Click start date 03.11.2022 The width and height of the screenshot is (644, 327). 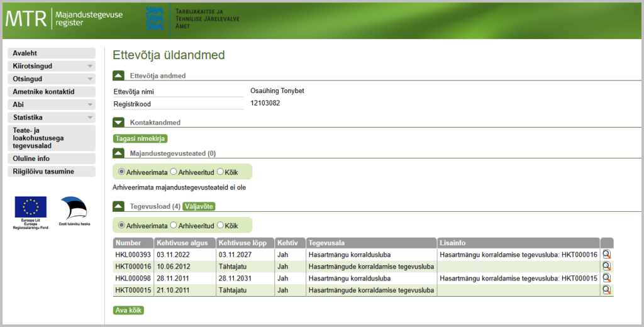(174, 255)
